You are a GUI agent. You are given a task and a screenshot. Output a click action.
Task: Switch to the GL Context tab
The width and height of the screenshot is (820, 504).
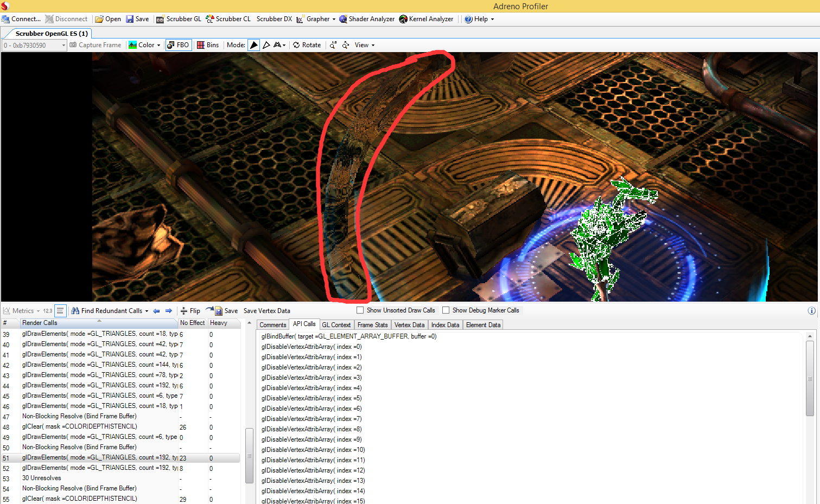pos(336,325)
